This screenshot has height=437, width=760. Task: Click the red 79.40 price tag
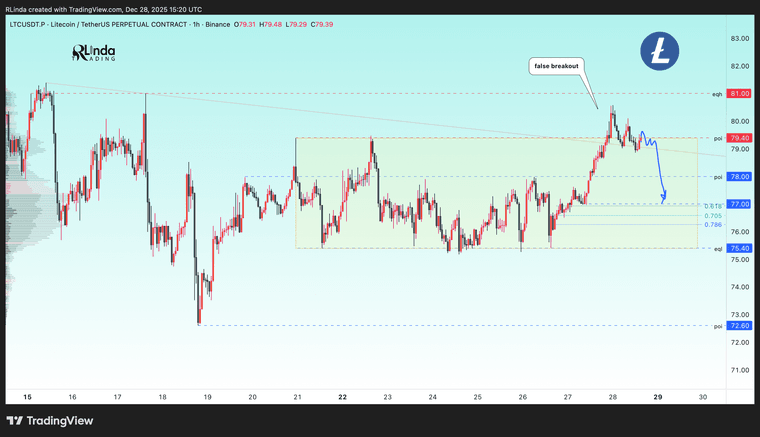740,138
